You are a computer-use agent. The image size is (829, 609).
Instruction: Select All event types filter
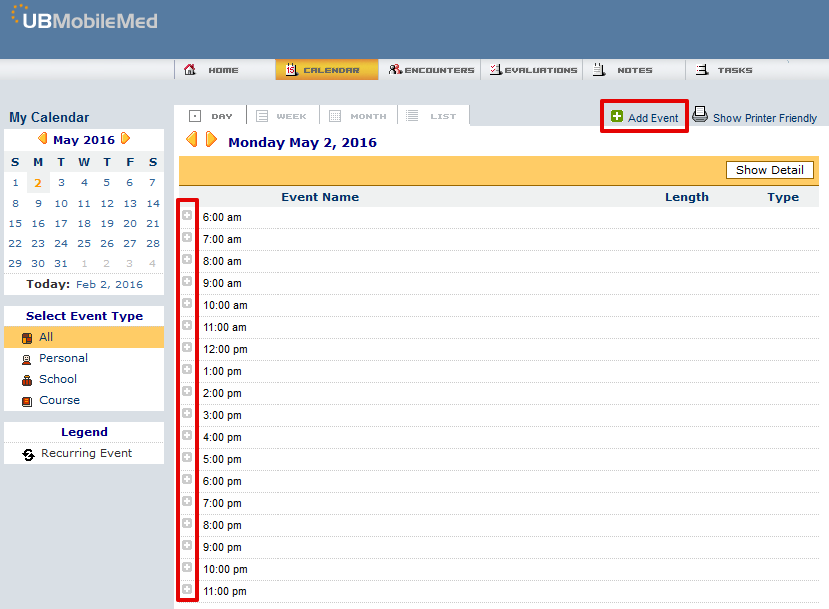tap(46, 337)
